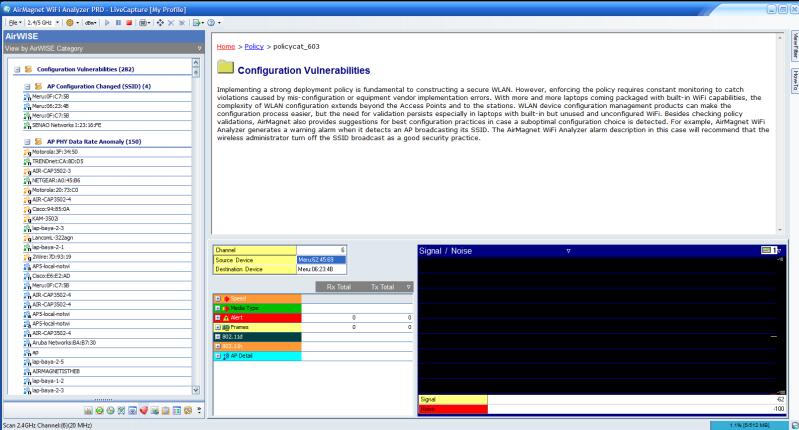
Task: Click the AirWISE tree scrollbar up arrow
Action: 196,62
